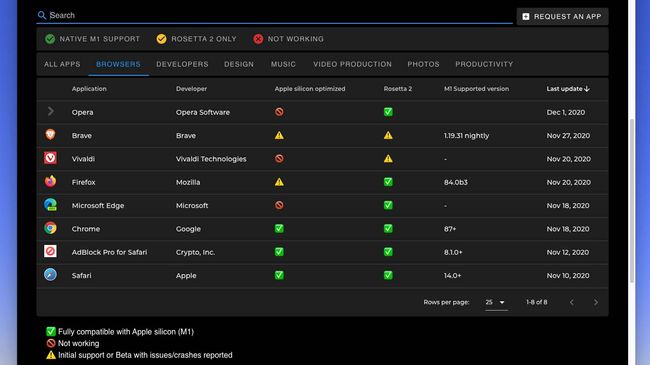This screenshot has height=365, width=650.
Task: Click Firefox's Apple silicon warning icon
Action: coord(279,182)
